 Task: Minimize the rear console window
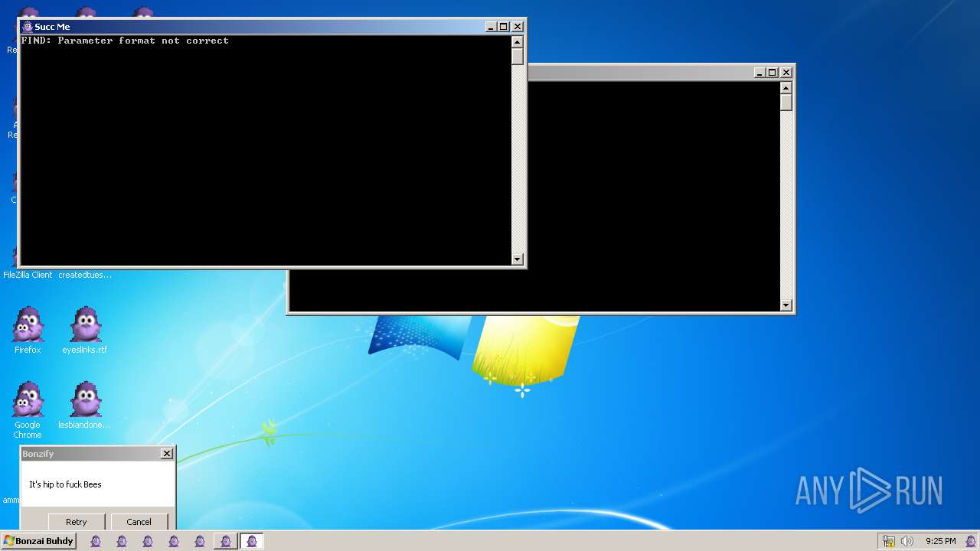[x=759, y=73]
